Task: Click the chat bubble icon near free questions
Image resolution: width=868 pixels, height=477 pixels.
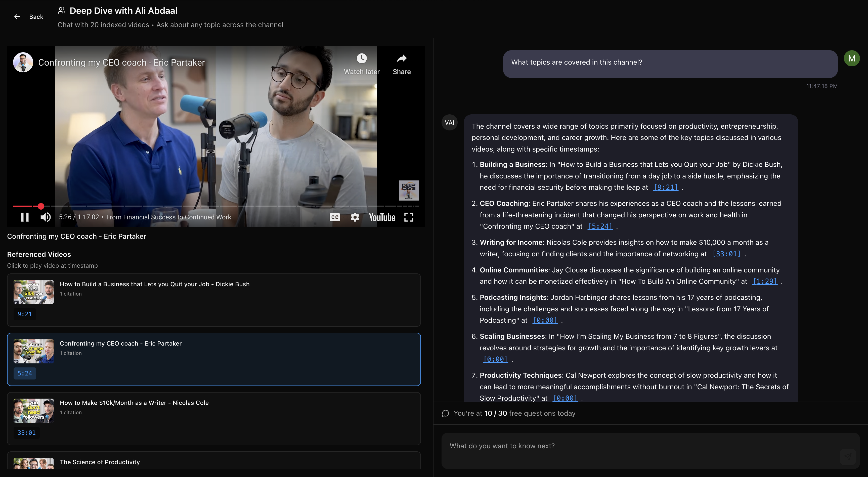Action: (445, 413)
